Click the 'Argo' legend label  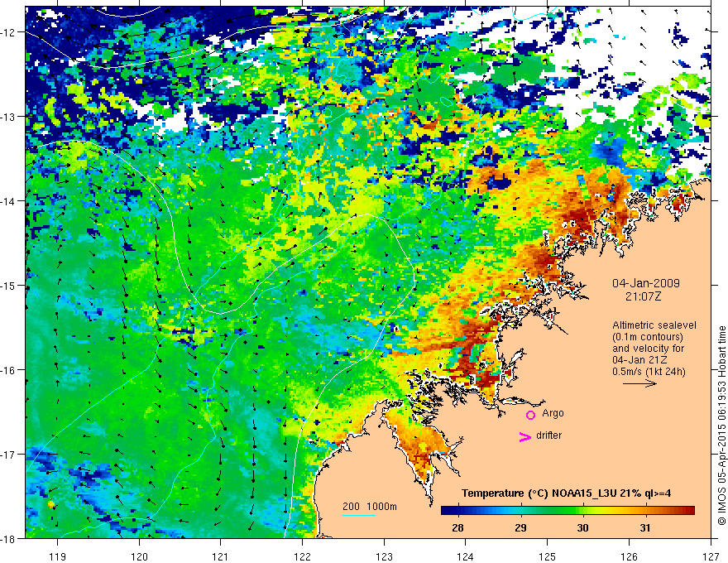(x=553, y=413)
